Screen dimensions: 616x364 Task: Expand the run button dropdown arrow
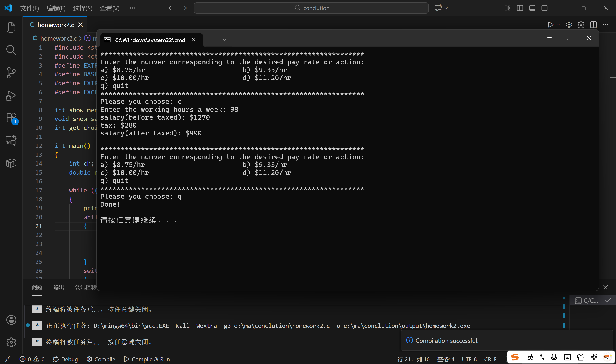pos(558,25)
